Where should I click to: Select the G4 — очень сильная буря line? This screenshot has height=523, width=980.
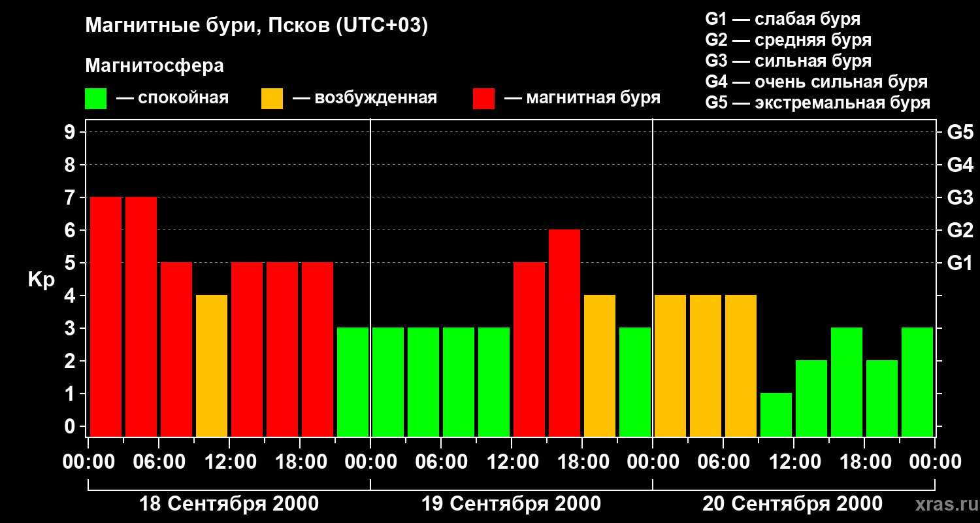[x=817, y=82]
